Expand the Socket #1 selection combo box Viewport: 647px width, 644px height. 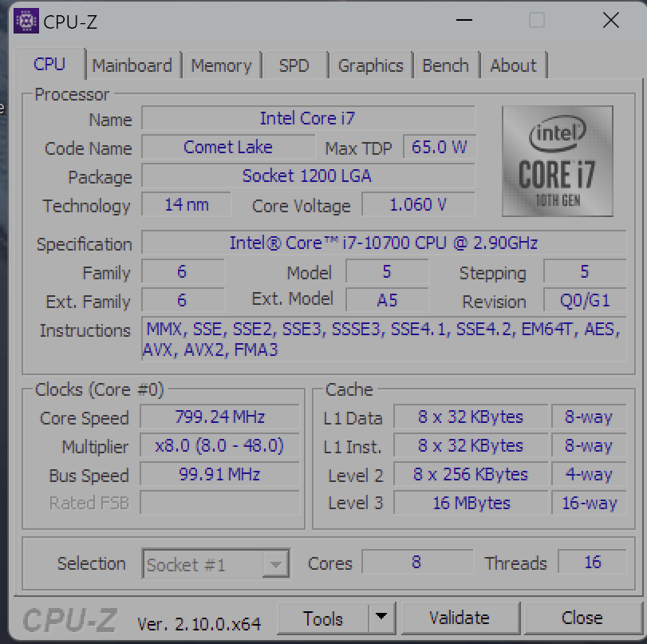216,563
